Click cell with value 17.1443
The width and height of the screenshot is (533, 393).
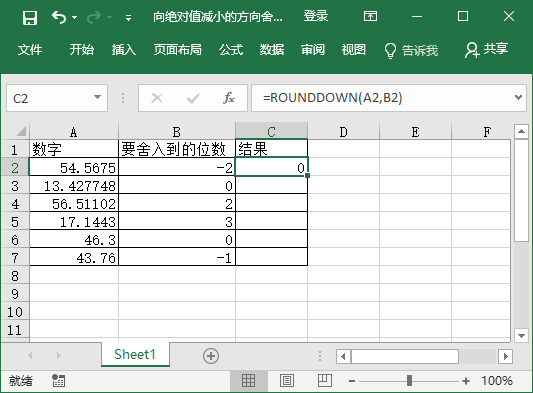(74, 221)
